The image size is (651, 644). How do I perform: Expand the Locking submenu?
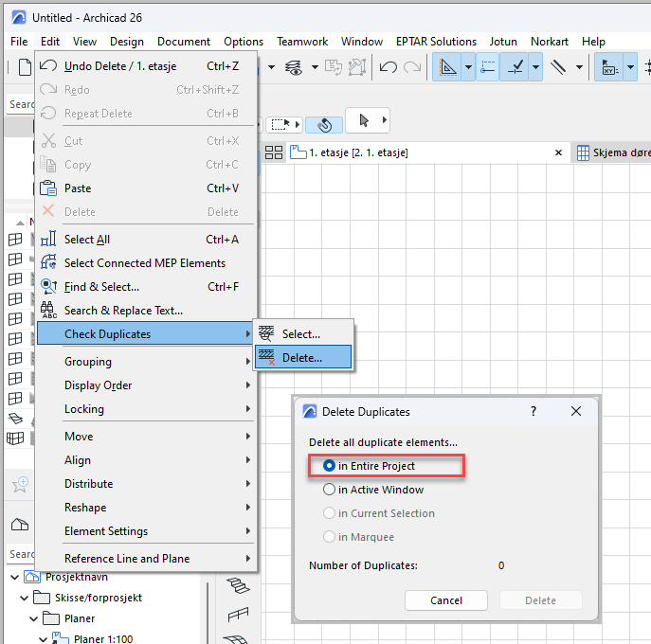(x=146, y=409)
